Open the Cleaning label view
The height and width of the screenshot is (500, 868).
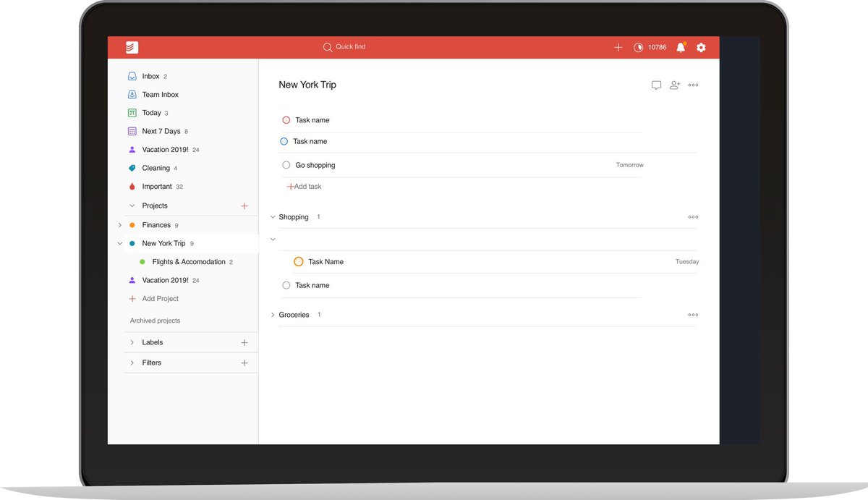pos(156,168)
